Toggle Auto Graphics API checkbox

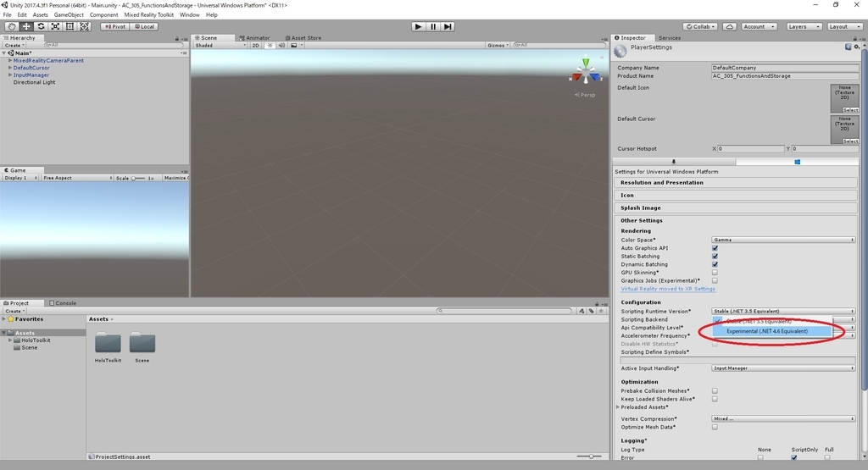pyautogui.click(x=715, y=248)
